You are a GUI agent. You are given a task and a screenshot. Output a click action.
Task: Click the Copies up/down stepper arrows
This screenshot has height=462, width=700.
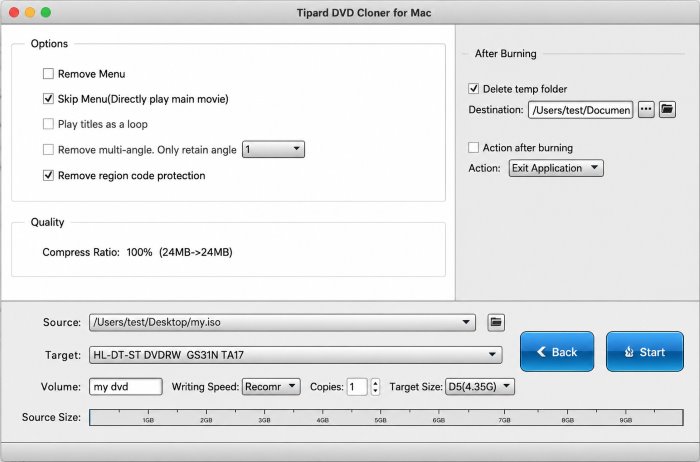(375, 387)
